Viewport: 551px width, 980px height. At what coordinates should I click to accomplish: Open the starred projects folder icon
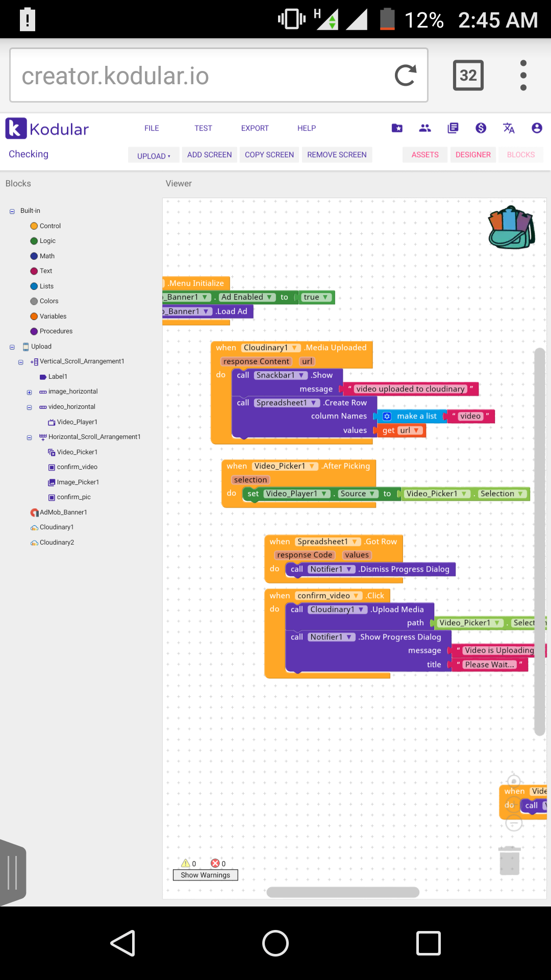[397, 128]
